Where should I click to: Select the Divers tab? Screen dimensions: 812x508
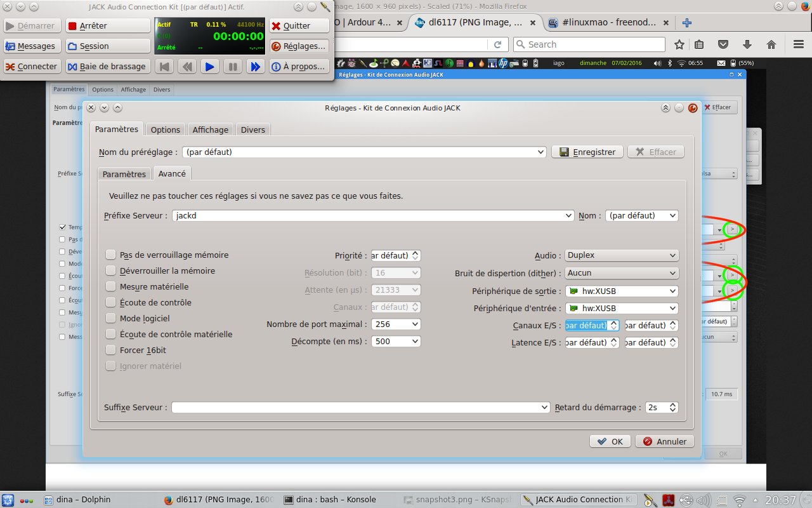[253, 130]
